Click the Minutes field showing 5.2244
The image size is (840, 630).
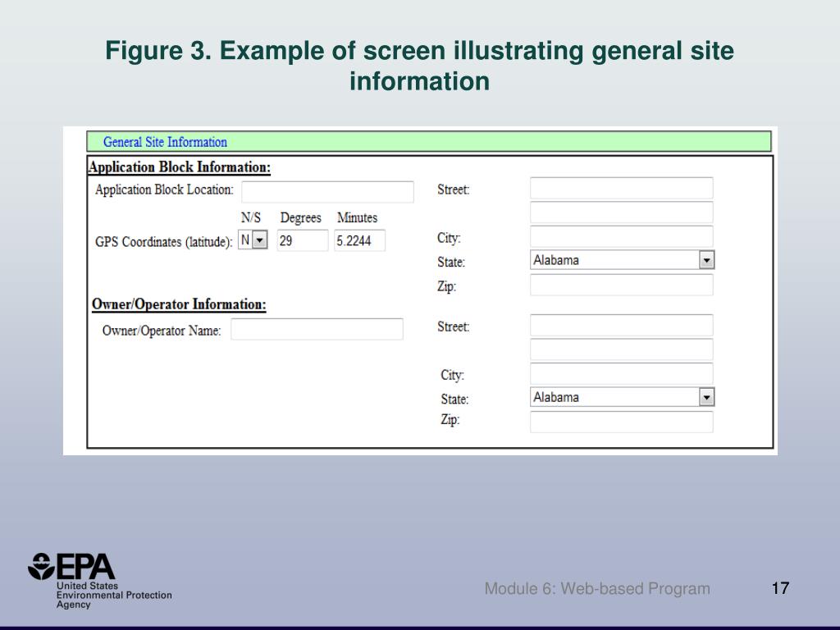359,240
